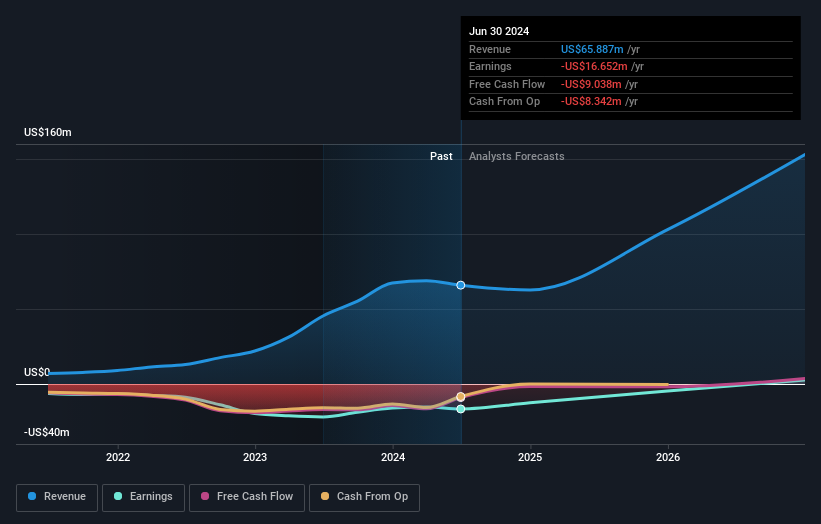Viewport: 821px width, 524px height.
Task: Click the Cash From Op label in tooltip
Action: pos(504,102)
